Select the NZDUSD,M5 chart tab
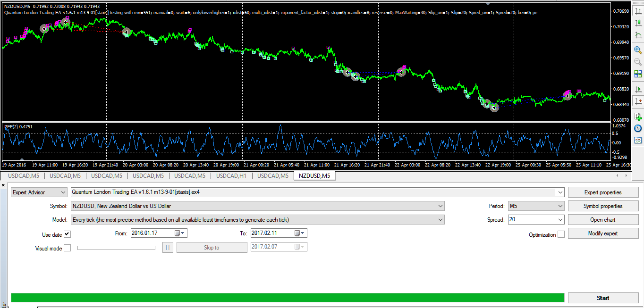Viewport: 644px width, 308px height. 314,176
